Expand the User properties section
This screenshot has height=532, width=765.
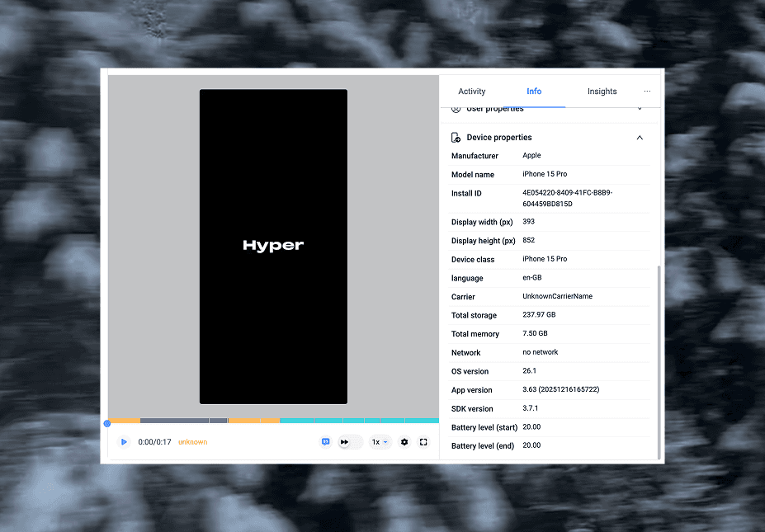(x=640, y=109)
